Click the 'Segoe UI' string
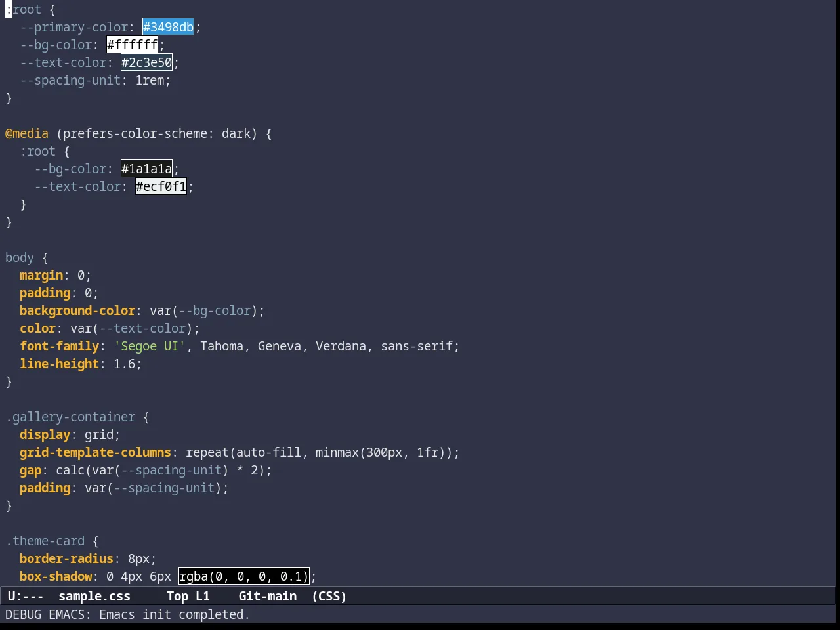840x630 pixels. pos(150,346)
